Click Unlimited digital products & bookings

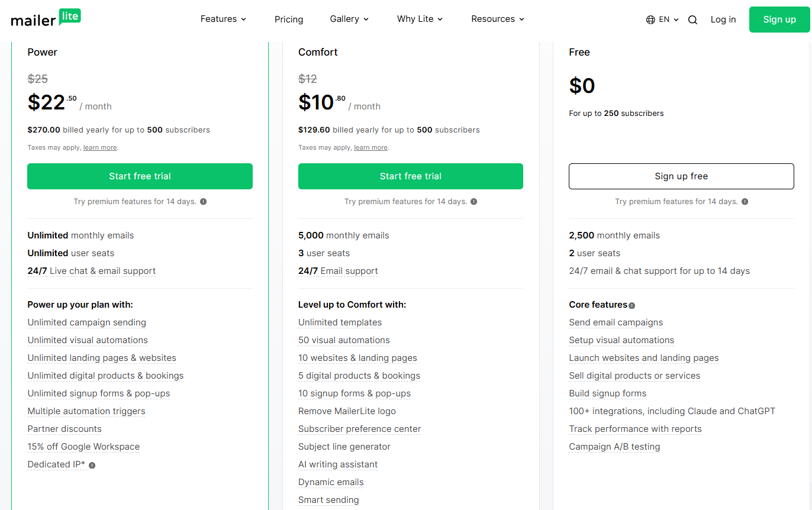click(x=105, y=376)
